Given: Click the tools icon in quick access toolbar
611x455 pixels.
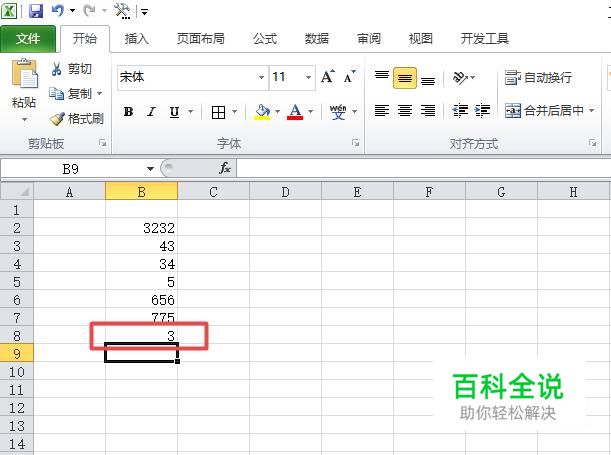Looking at the screenshot, I should coord(122,11).
